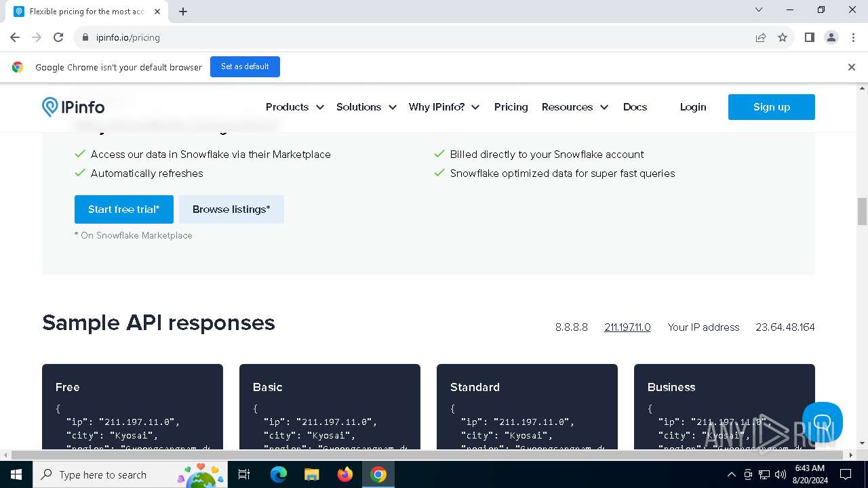The image size is (868, 488).
Task: Bookmark this page with the star icon
Action: click(x=783, y=37)
